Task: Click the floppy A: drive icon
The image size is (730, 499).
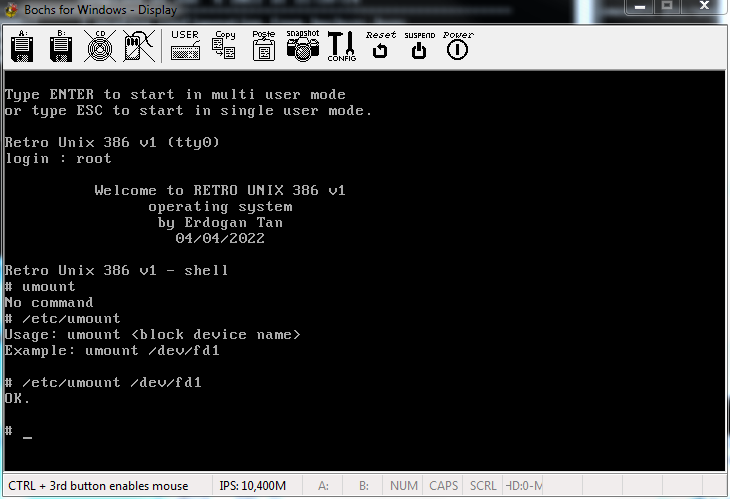Action: coord(22,46)
